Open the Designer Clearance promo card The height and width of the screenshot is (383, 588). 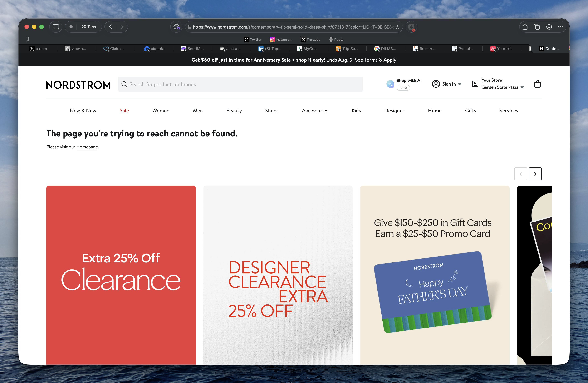(x=278, y=275)
